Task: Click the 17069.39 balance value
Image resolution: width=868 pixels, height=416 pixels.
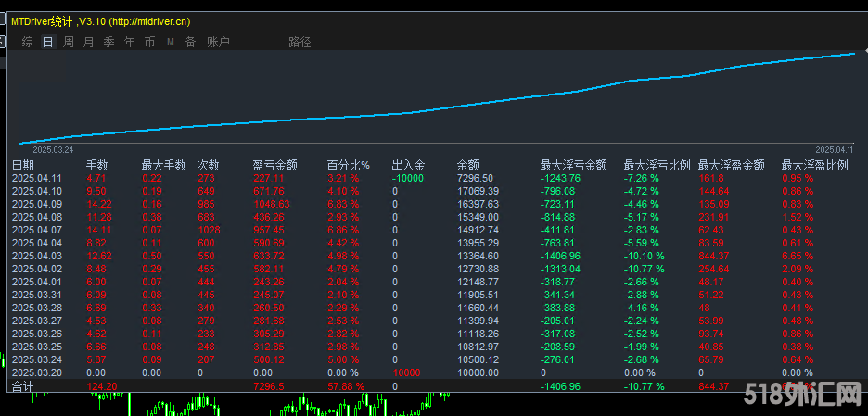Action: tap(478, 192)
